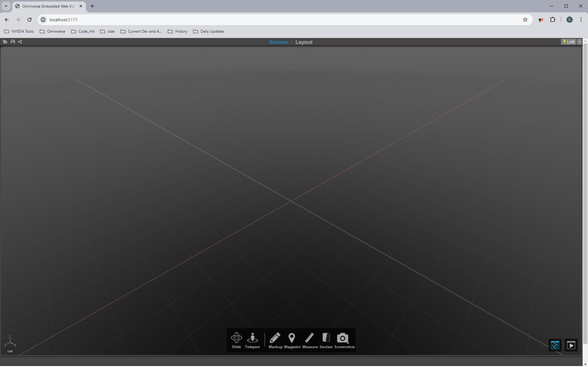Go forward in browser history
This screenshot has height=367, width=588.
click(18, 20)
